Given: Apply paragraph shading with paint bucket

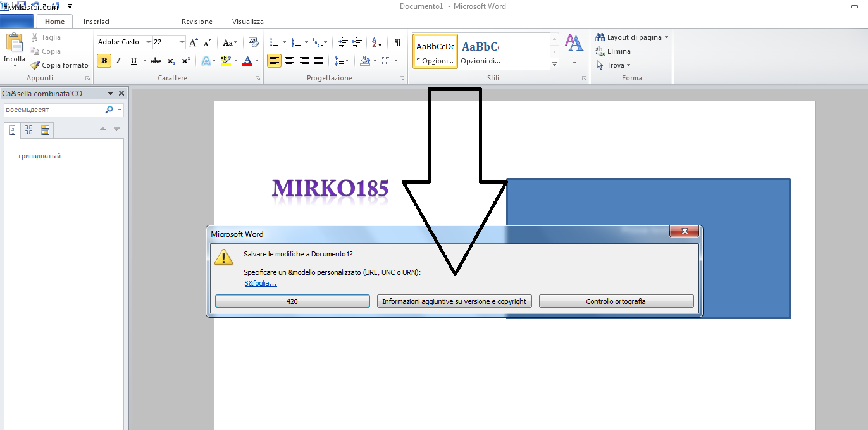Looking at the screenshot, I should click(364, 61).
